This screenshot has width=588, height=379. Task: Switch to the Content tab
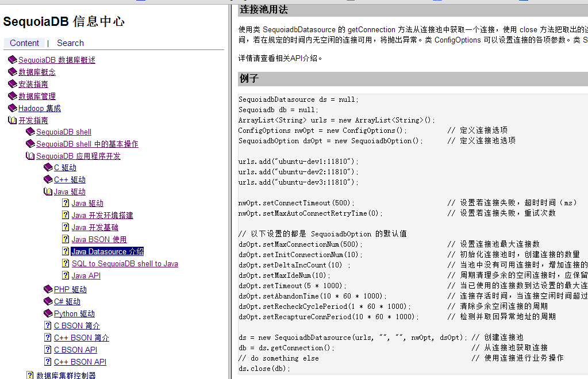[x=24, y=43]
